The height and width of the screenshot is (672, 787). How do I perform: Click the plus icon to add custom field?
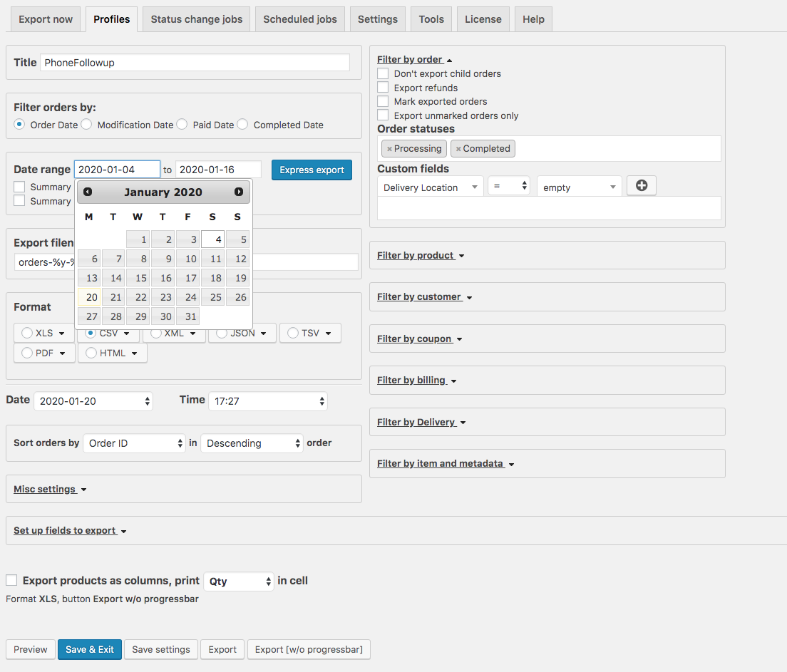point(641,186)
